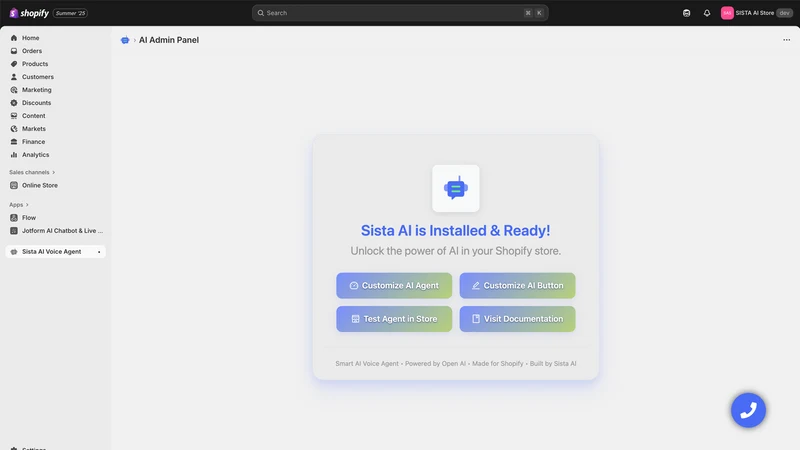Click the Jotform app icon
Screen dimensions: 800x450
pyautogui.click(x=14, y=231)
